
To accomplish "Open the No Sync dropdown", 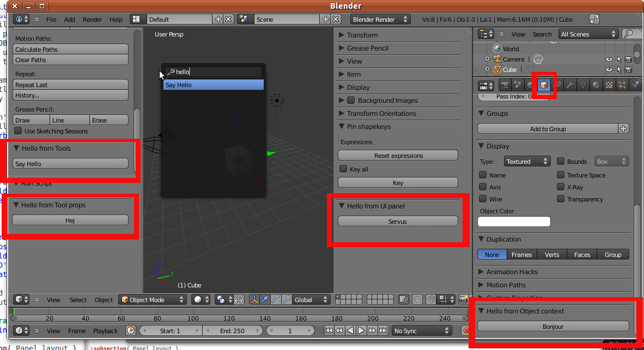I will click(x=421, y=331).
